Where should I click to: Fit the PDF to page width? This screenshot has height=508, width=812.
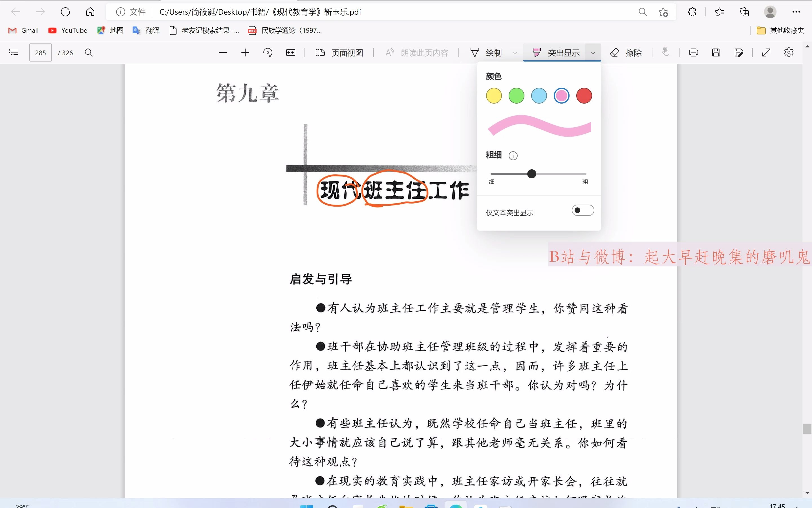pyautogui.click(x=291, y=52)
